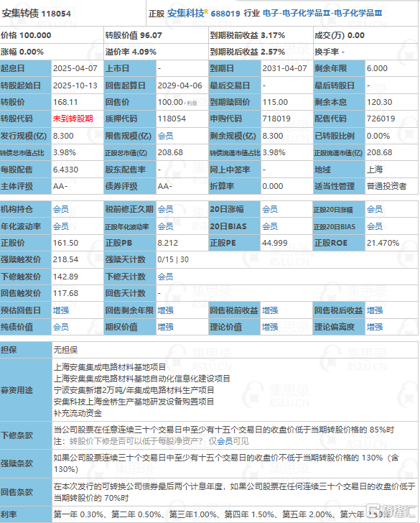The width and height of the screenshot is (420, 523).
Task: Open the 回售税后收益 增强 link
Action: (x=375, y=310)
